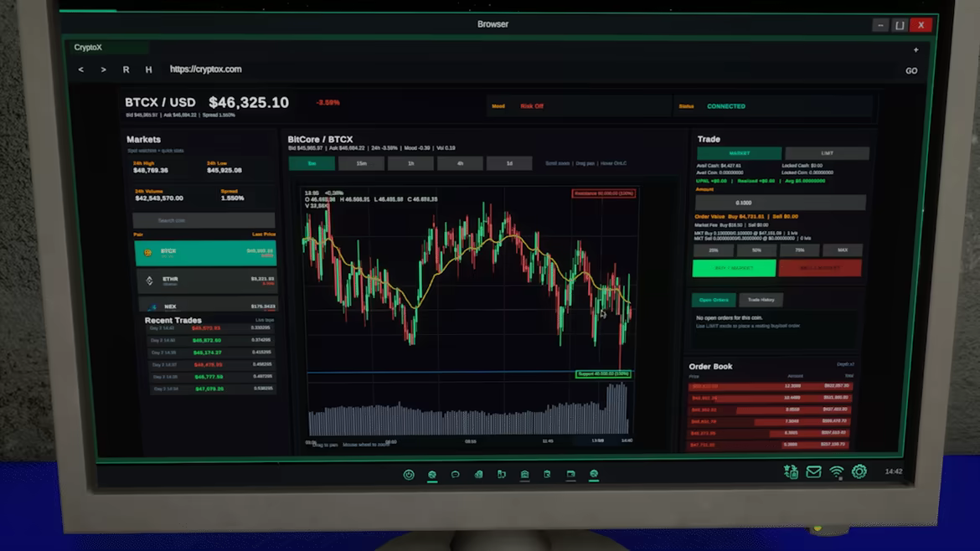Select the LIMIT order type

[827, 153]
